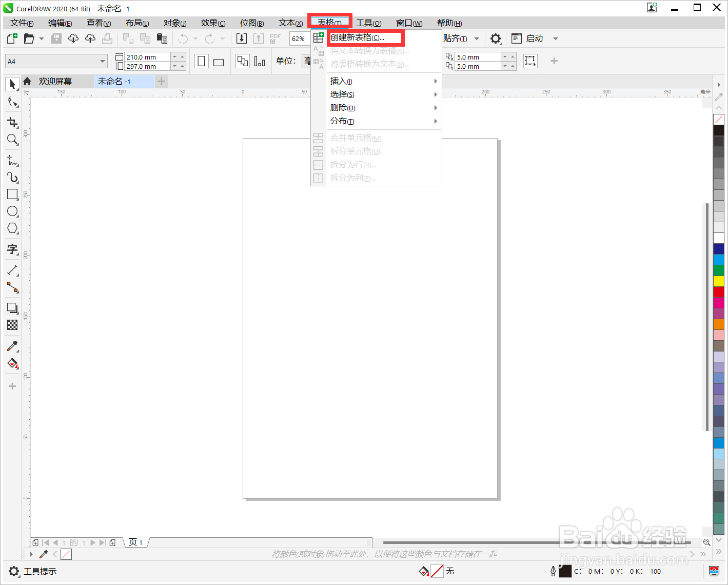Set page to landscape orientation

click(x=219, y=62)
